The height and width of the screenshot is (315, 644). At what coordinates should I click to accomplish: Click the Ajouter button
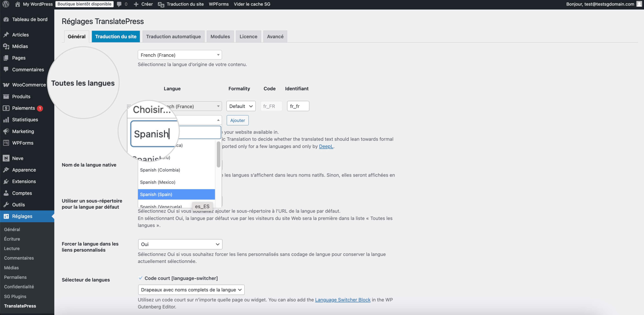pyautogui.click(x=237, y=120)
